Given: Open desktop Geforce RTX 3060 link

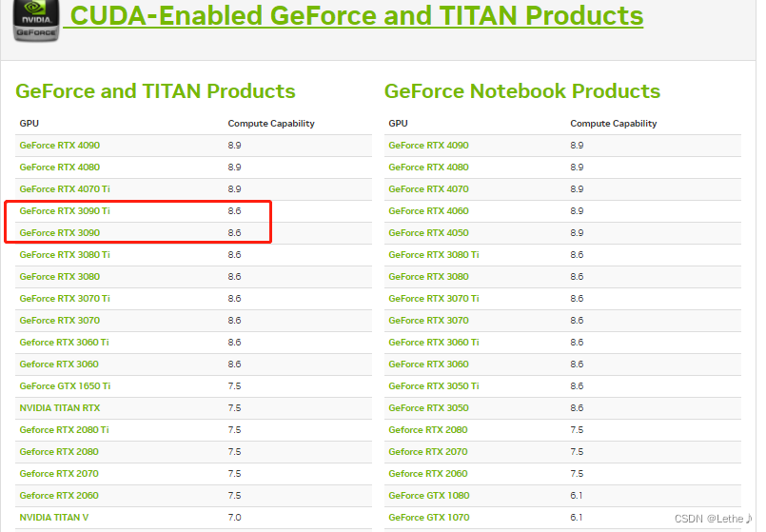Looking at the screenshot, I should [x=59, y=365].
